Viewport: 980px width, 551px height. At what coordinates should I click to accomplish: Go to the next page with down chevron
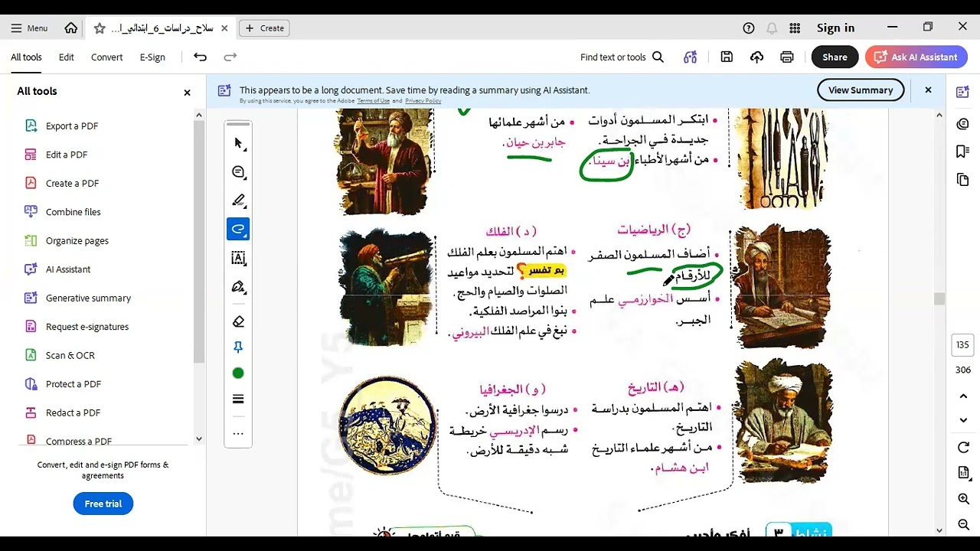[964, 420]
